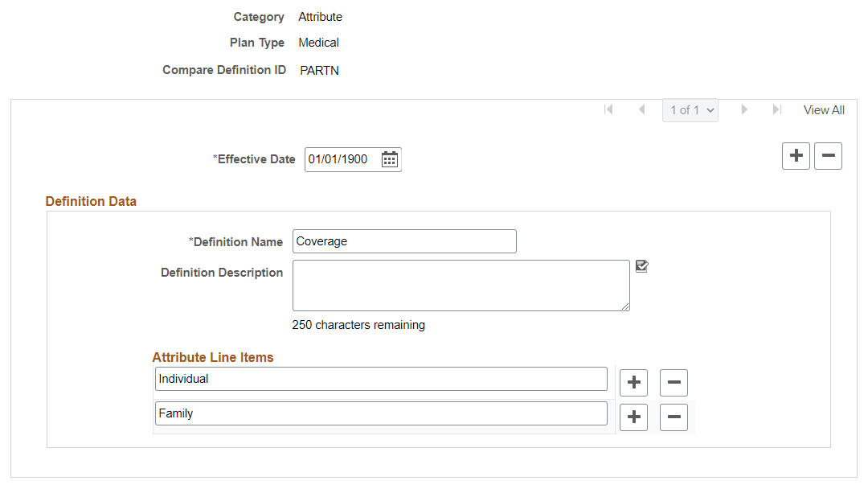
Task: Select the Family line item text box
Action: (x=381, y=413)
